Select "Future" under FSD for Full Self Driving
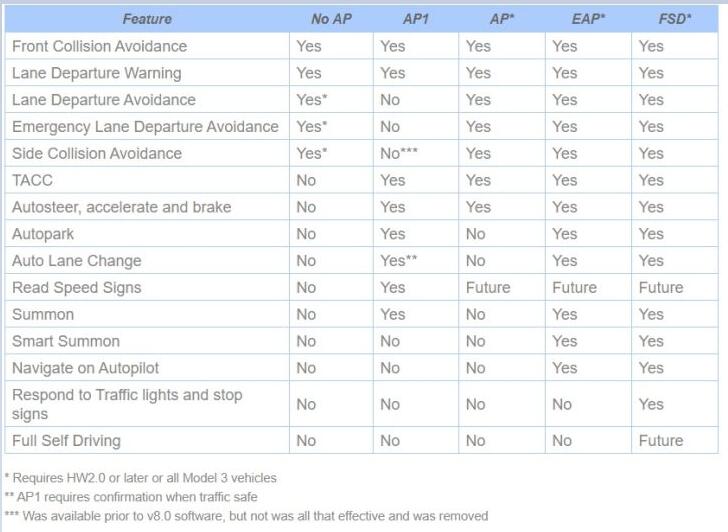 tap(661, 441)
